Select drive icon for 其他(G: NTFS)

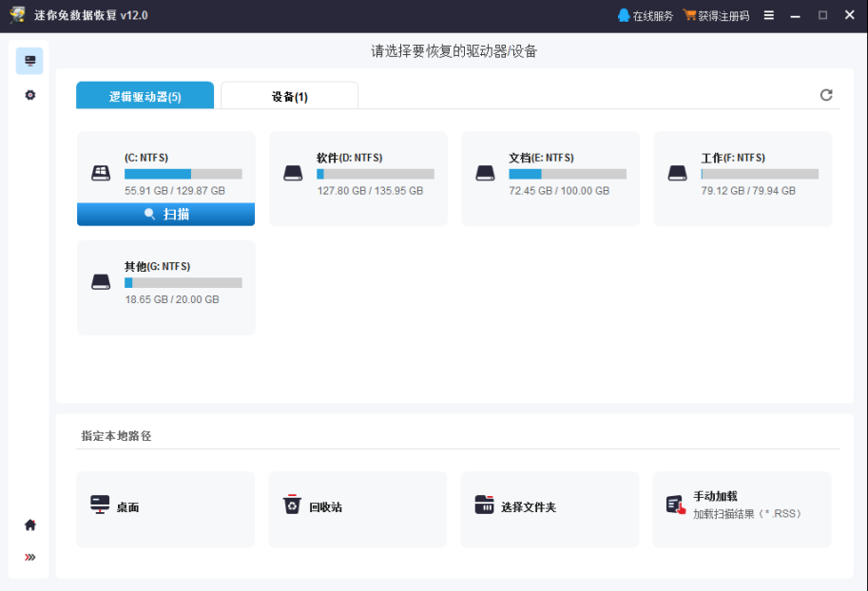coord(101,282)
